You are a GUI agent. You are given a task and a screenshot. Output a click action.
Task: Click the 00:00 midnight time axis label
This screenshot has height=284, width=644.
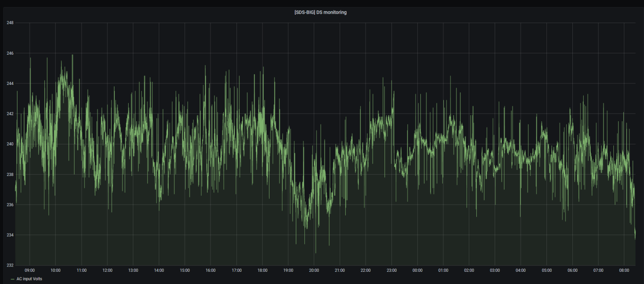pos(417,270)
